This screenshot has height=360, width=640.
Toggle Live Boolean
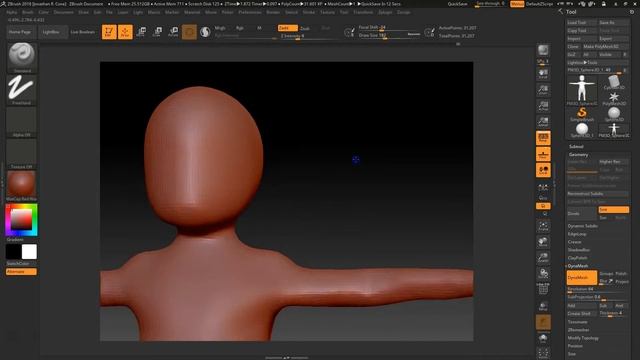coord(83,32)
